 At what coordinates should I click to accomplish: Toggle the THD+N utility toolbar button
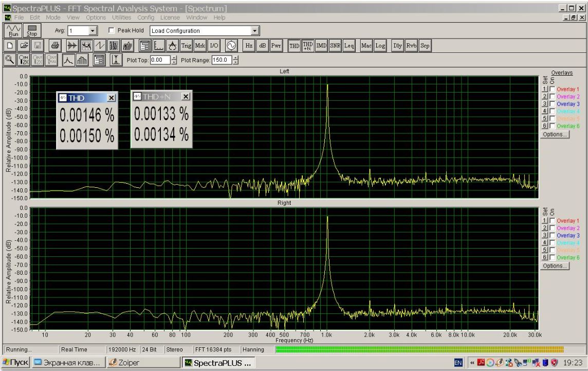coord(308,46)
